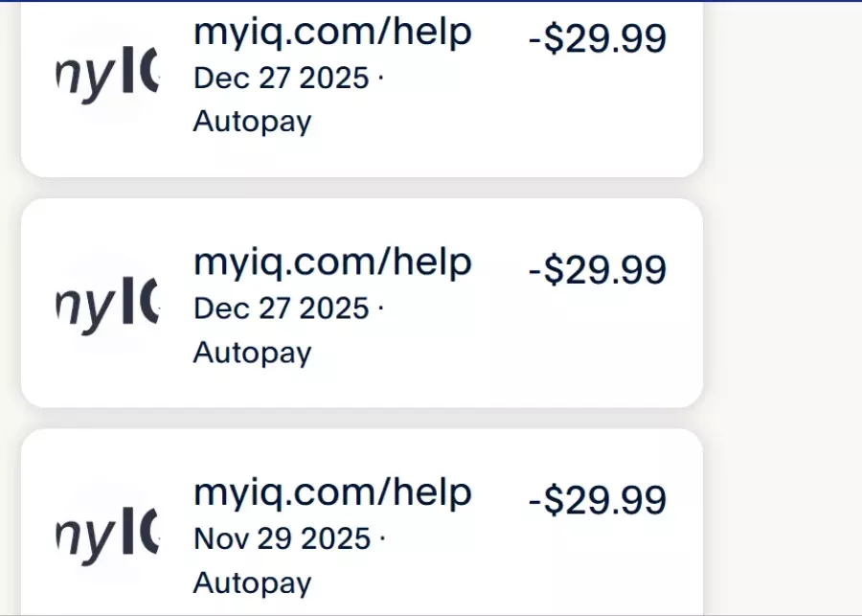Click the Dec 27 2025 date in the middle card

pos(282,308)
